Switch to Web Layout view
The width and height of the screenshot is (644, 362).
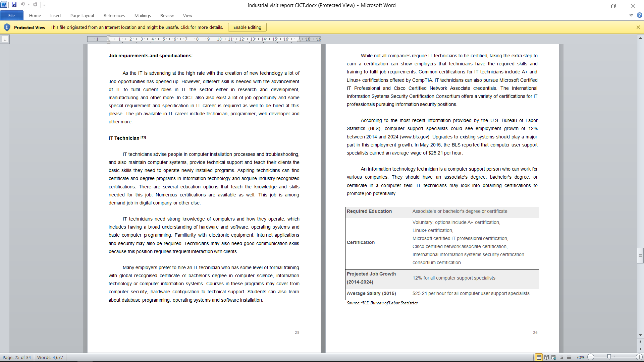click(554, 357)
